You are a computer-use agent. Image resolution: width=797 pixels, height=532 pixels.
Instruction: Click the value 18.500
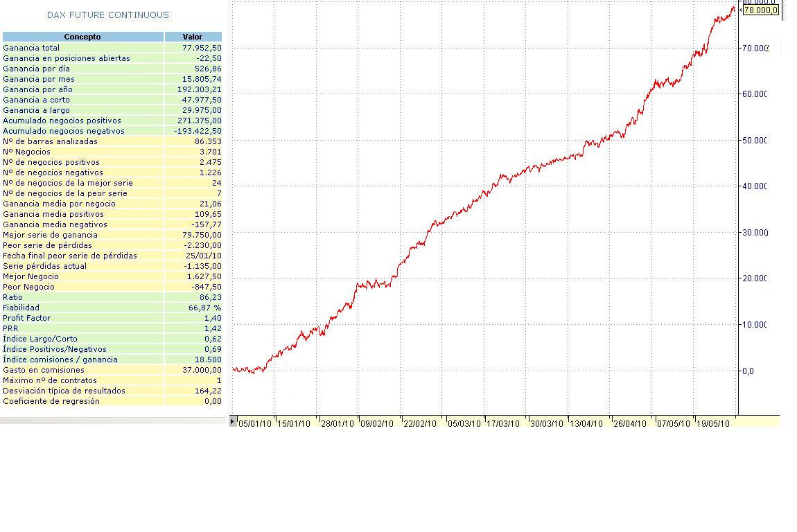pyautogui.click(x=208, y=360)
